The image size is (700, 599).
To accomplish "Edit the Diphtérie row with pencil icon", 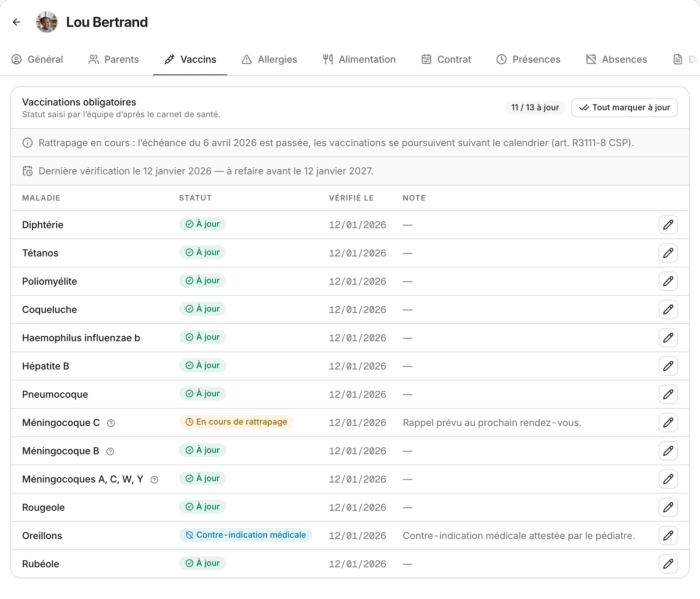I will tap(668, 225).
